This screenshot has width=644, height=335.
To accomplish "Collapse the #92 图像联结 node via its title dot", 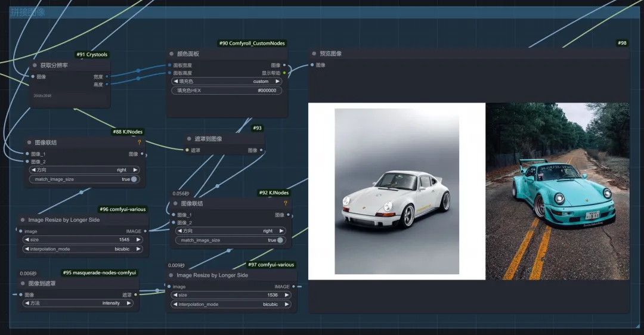I will click(175, 203).
